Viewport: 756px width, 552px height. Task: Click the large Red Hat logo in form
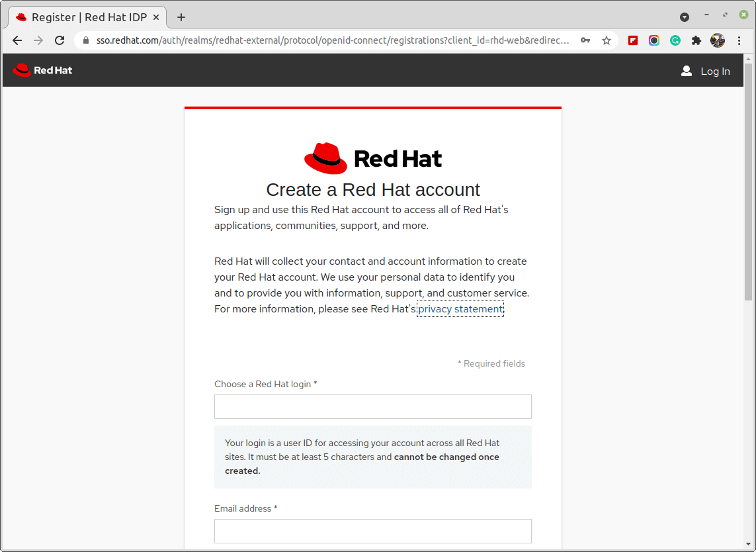click(x=372, y=158)
